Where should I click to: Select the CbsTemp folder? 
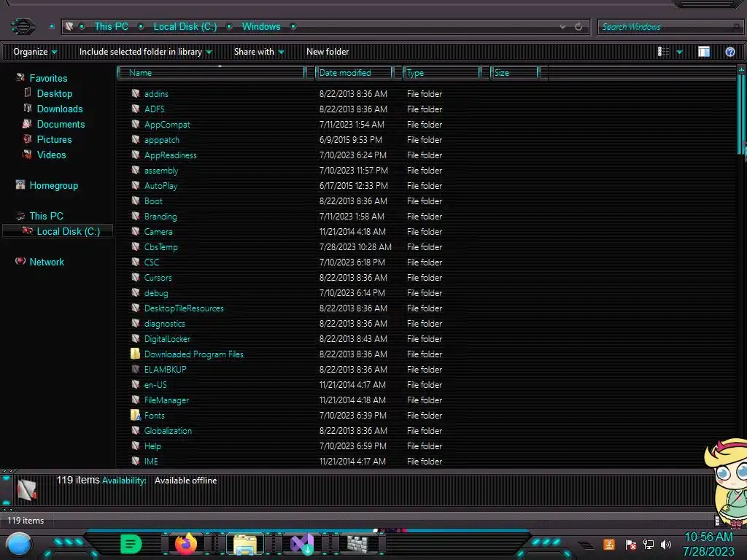160,246
